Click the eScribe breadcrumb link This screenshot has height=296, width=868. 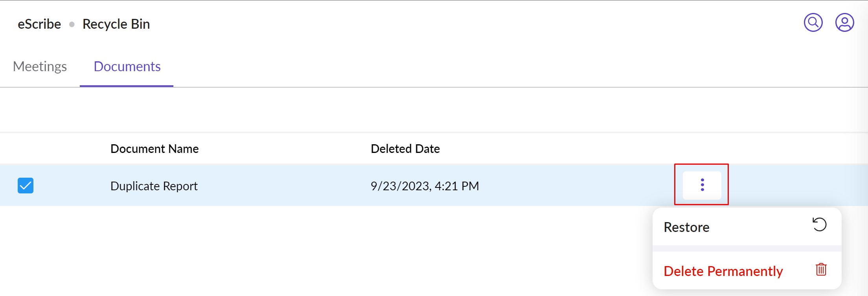pyautogui.click(x=39, y=24)
